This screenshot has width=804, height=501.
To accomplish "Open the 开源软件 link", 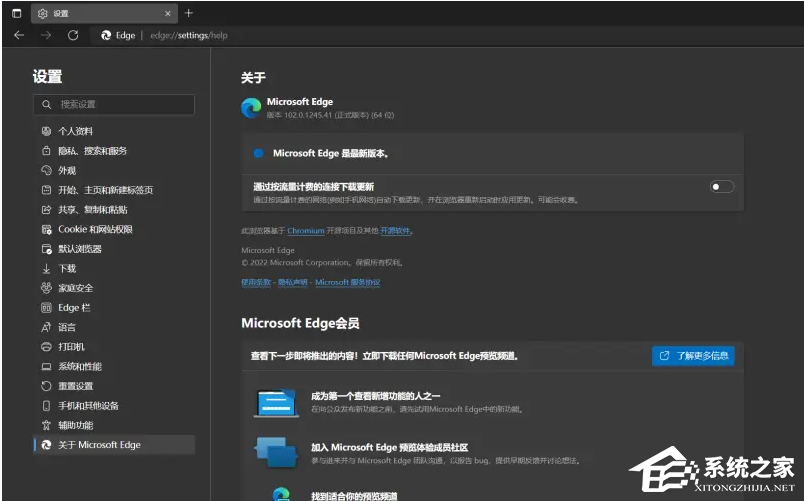I will coord(395,231).
